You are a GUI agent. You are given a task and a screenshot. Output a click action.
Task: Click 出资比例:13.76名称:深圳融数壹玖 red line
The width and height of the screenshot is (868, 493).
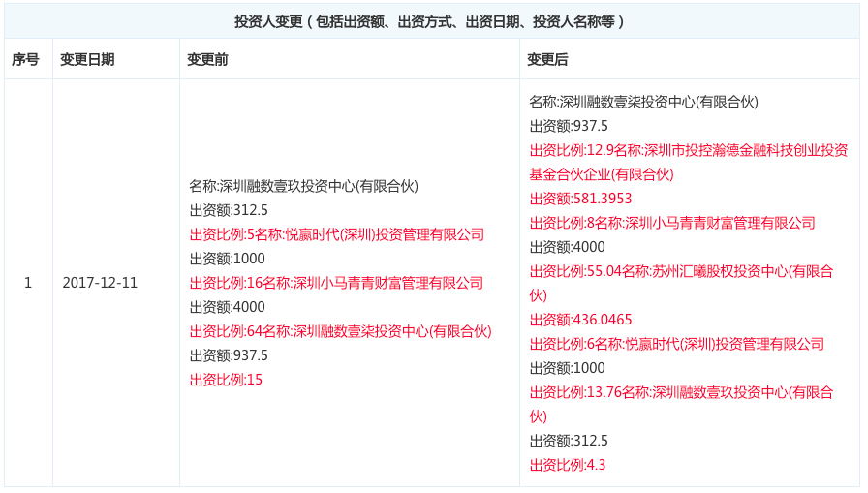coord(681,392)
